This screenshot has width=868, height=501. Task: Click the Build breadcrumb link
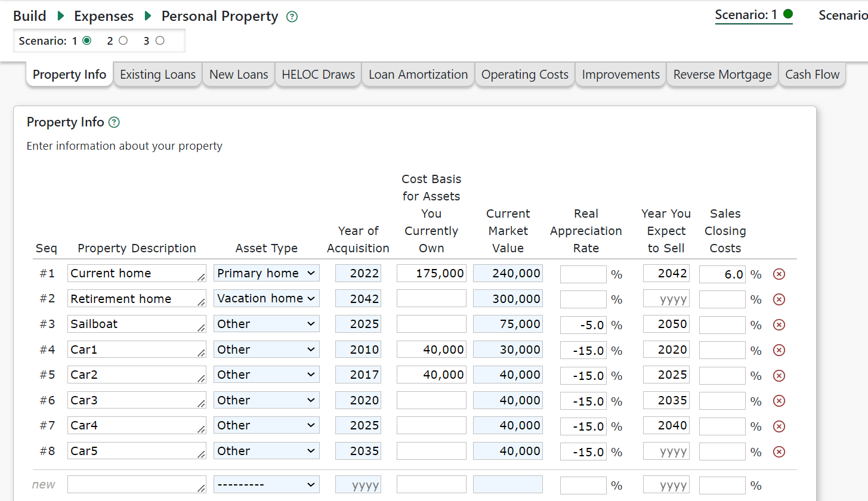30,16
